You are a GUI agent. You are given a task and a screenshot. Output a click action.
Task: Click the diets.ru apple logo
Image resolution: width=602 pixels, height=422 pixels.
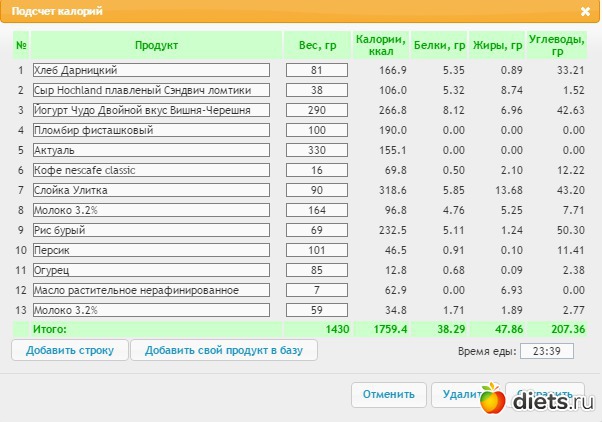[x=493, y=398]
